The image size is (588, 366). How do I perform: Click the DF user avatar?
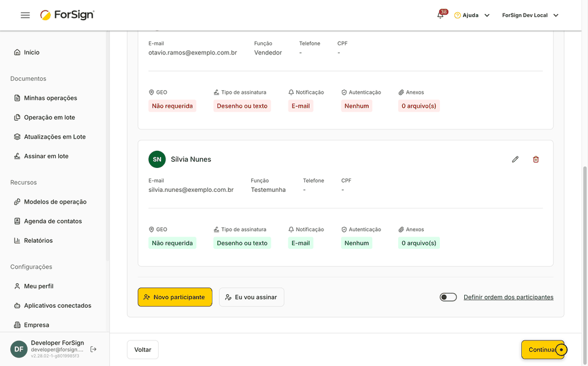(x=19, y=349)
